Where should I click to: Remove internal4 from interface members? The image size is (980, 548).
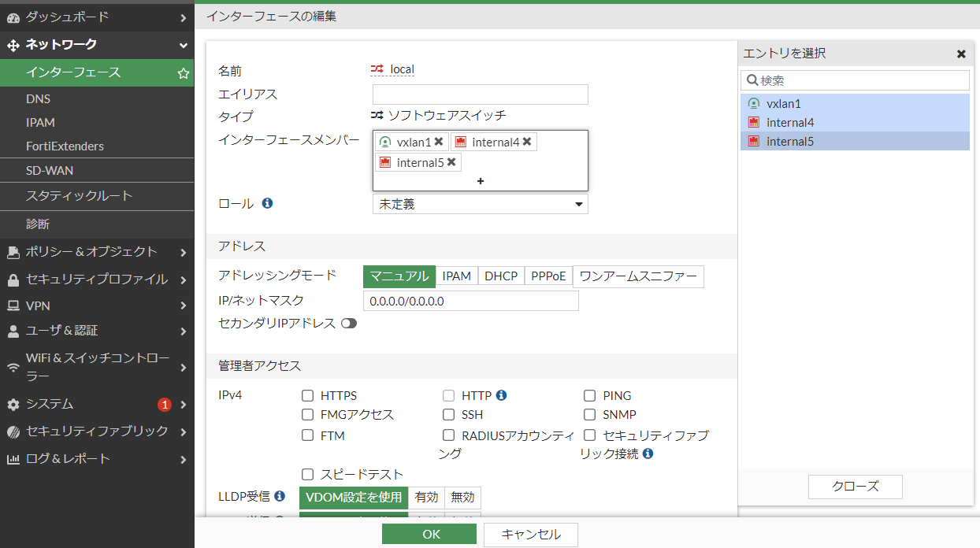click(x=528, y=142)
